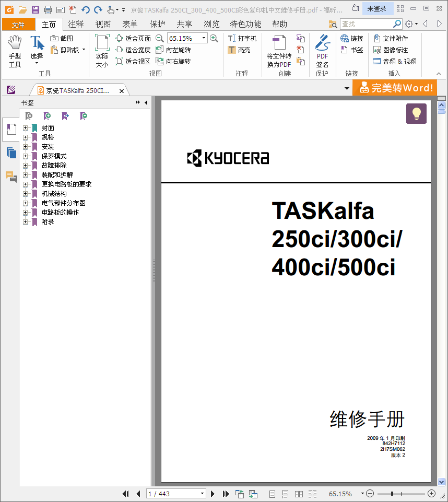Screen dimensions: 448x502
Task: Click the 完美转Word! banner button
Action: (395, 87)
